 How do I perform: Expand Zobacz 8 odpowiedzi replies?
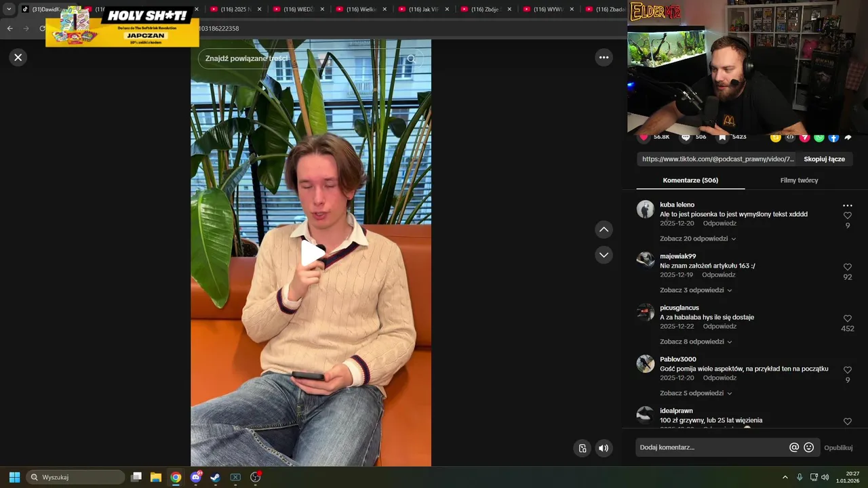(x=696, y=342)
